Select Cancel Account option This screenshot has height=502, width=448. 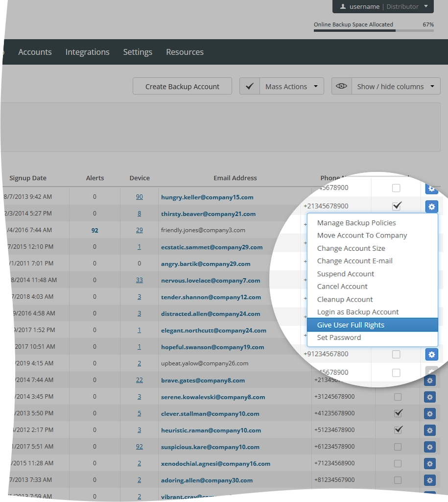click(342, 287)
